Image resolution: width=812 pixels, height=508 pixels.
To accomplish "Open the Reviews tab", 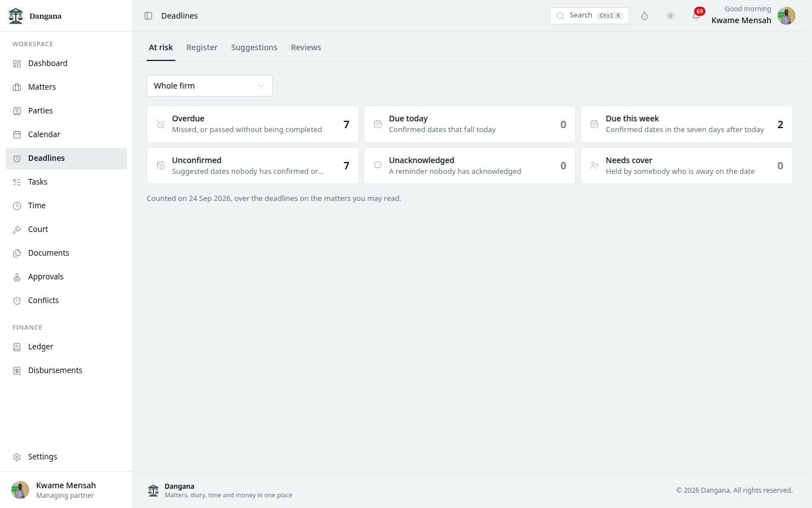I will pos(306,47).
